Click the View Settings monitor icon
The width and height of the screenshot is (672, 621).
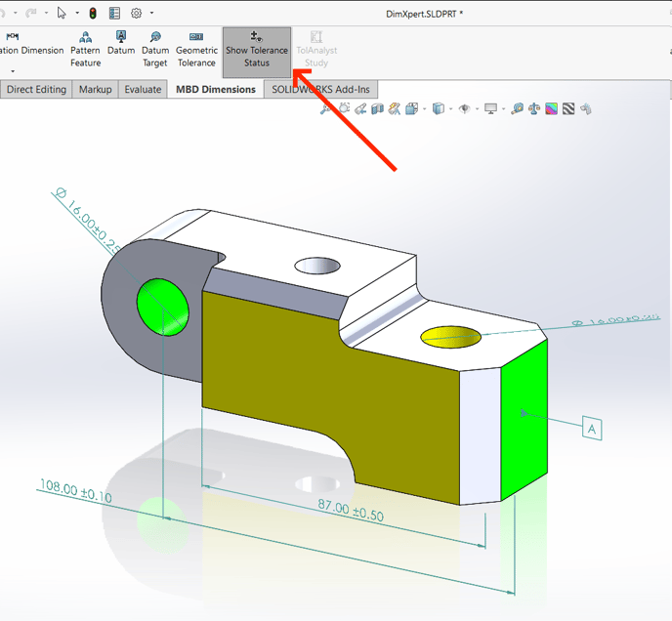point(490,108)
